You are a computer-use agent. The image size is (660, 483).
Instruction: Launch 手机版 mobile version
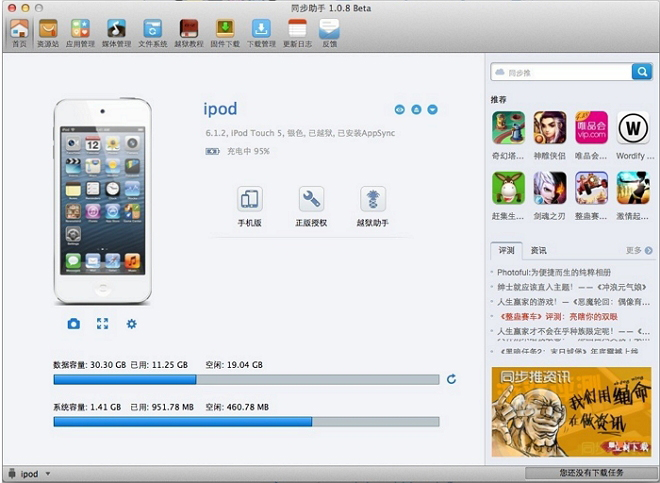(x=250, y=206)
